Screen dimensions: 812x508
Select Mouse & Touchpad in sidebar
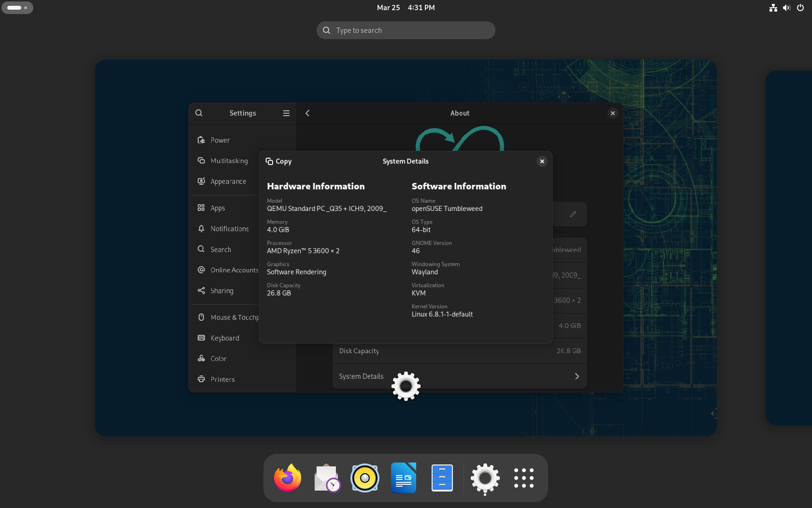(225, 317)
